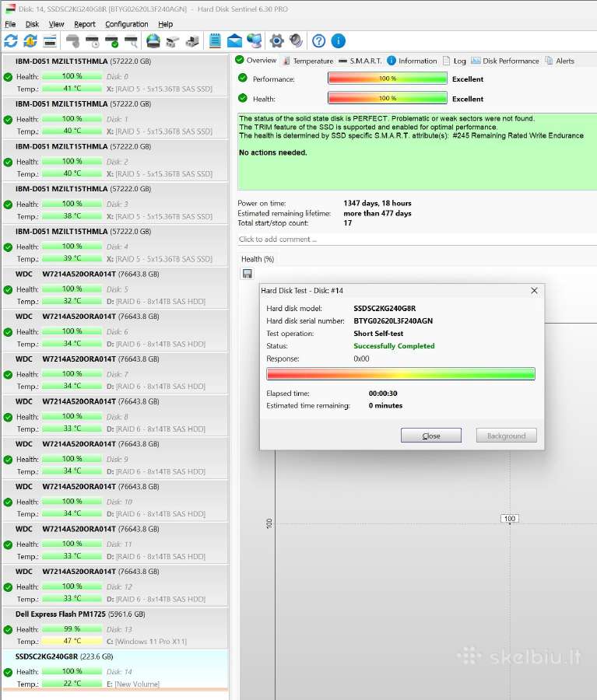
Task: Click the globe over disk toolbar icon
Action: (x=153, y=41)
